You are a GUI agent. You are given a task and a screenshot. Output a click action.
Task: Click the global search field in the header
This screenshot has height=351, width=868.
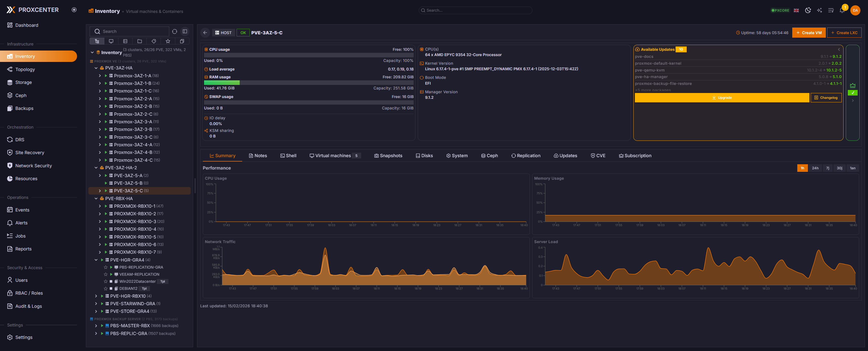click(x=475, y=10)
